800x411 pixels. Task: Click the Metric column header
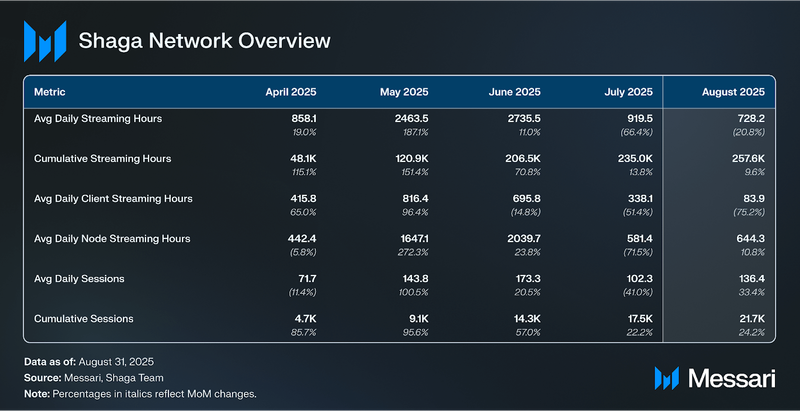(50, 91)
